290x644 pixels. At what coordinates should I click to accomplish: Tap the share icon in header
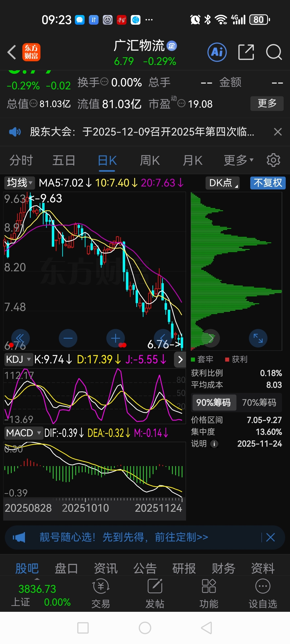[246, 52]
